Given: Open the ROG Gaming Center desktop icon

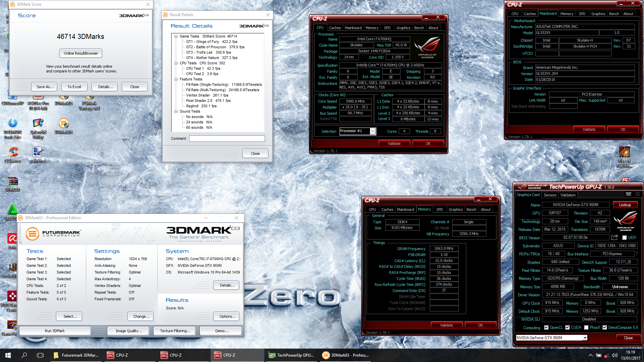Looking at the screenshot, I should [x=12, y=301].
